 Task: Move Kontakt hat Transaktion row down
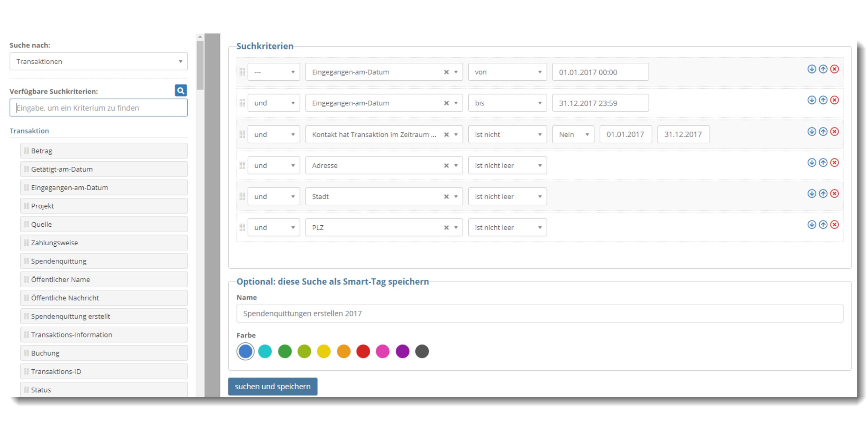tap(811, 131)
